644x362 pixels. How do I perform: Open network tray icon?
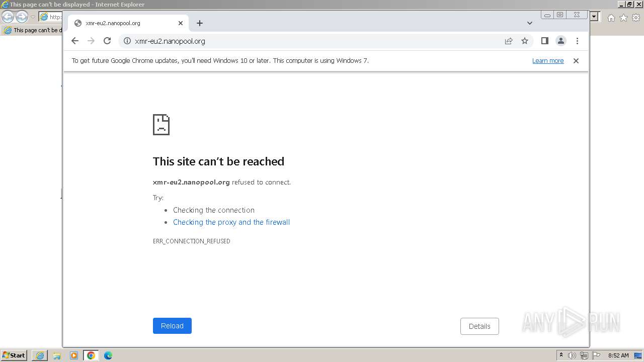(584, 355)
